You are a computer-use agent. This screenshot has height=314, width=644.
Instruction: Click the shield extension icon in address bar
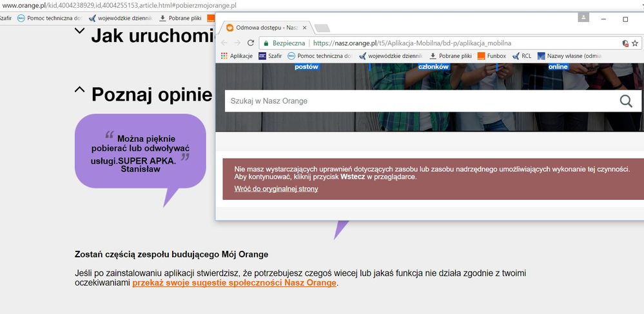point(625,43)
